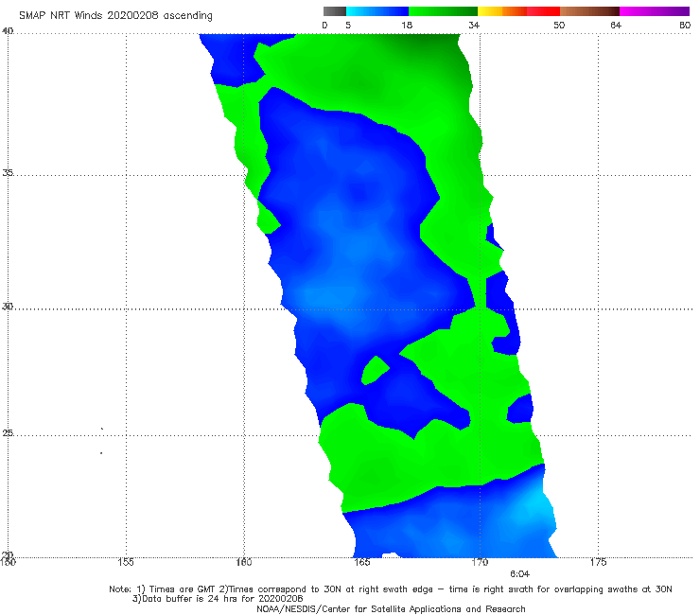Screen dimensions: 700x615
Task: Click the color bar label '18'
Action: 407,26
